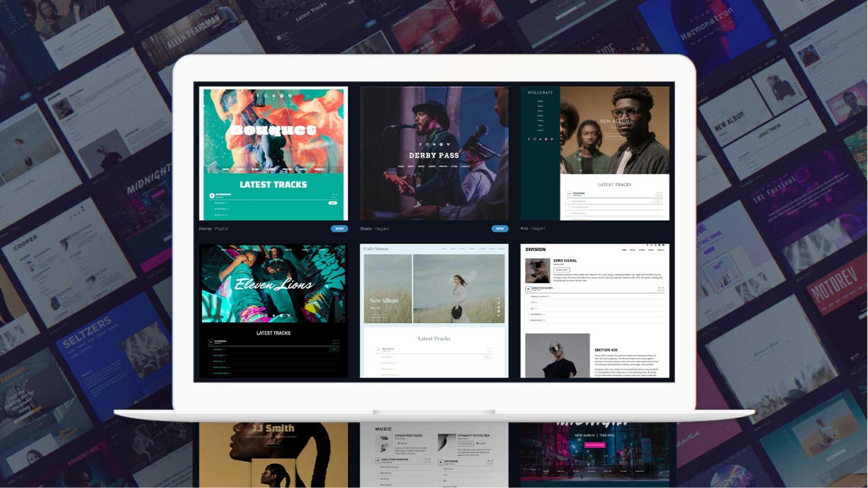Click the DERBY PASS title text

[x=434, y=155]
